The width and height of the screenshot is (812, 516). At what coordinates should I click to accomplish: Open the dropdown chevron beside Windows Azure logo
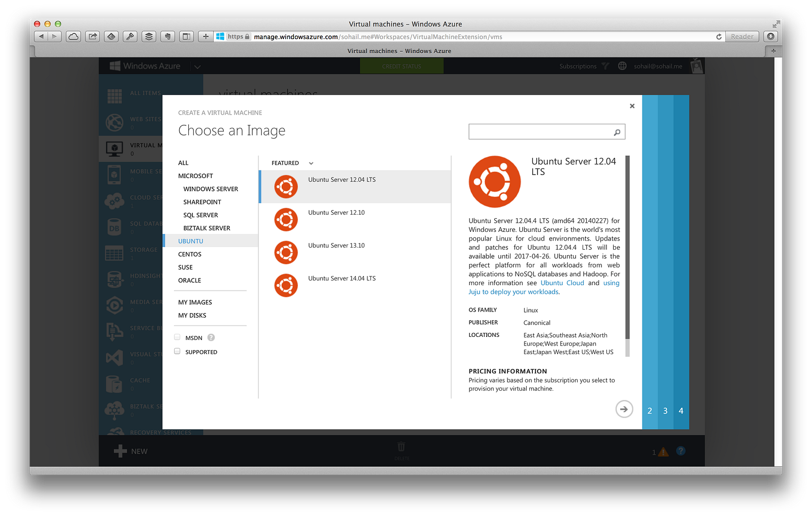point(197,66)
